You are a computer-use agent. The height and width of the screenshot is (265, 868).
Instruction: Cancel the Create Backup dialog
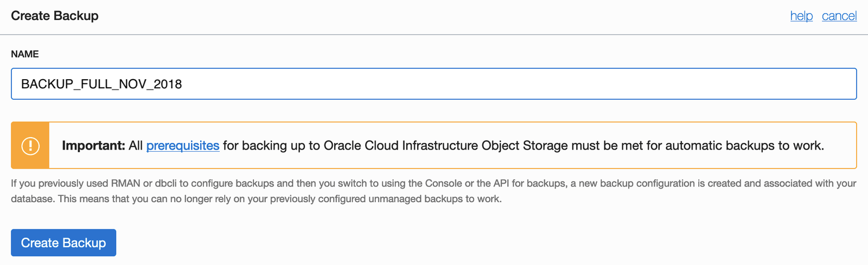click(839, 16)
